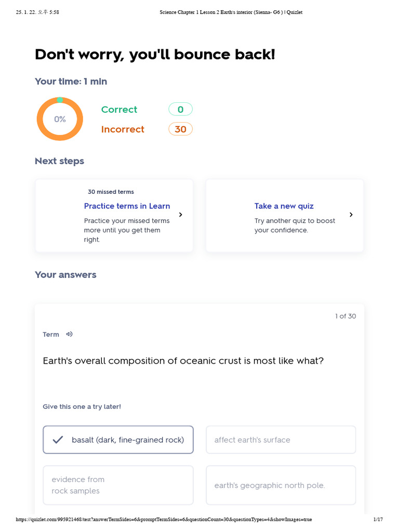This screenshot has height=532, width=399.
Task: Open the "Take a new quiz" link
Action: pos(284,206)
